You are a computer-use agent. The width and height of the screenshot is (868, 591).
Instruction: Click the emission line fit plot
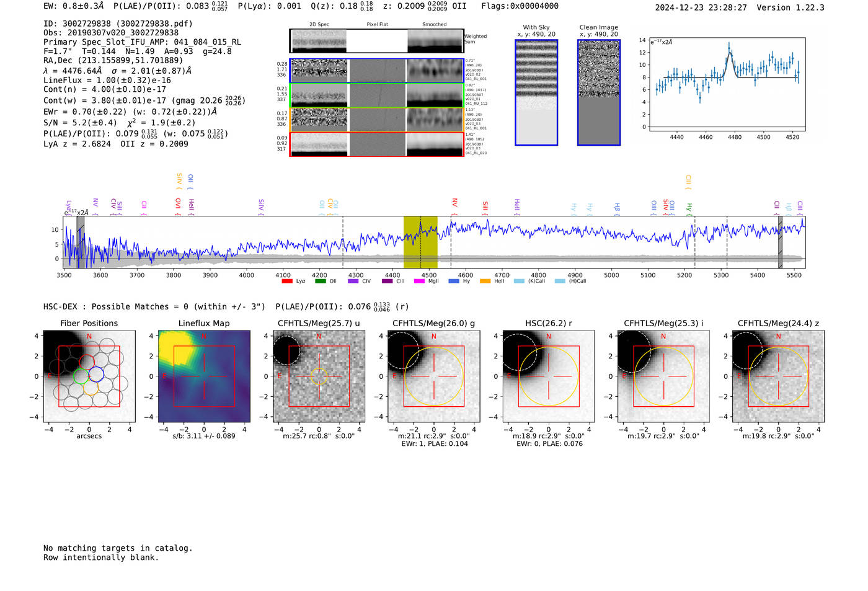point(727,84)
